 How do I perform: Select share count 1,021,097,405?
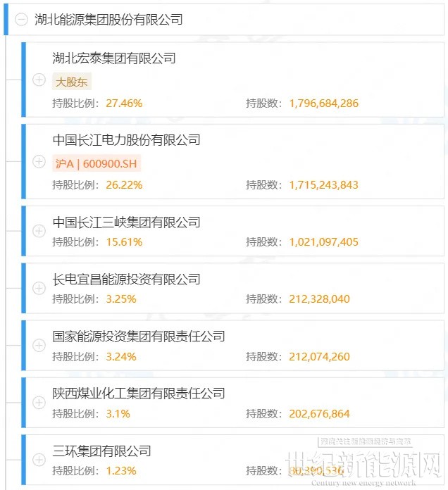324,242
